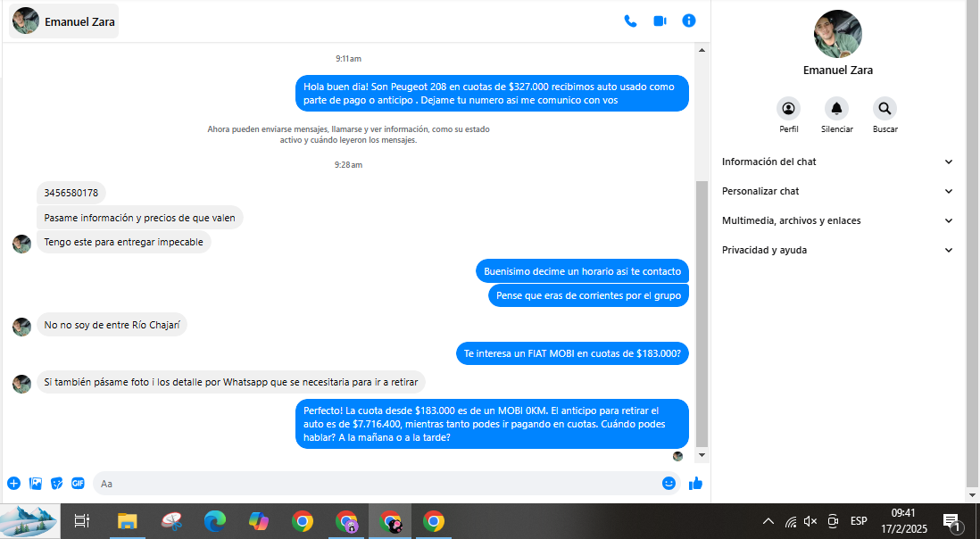This screenshot has width=980, height=539.
Task: Click the Aa message input field
Action: (375, 484)
